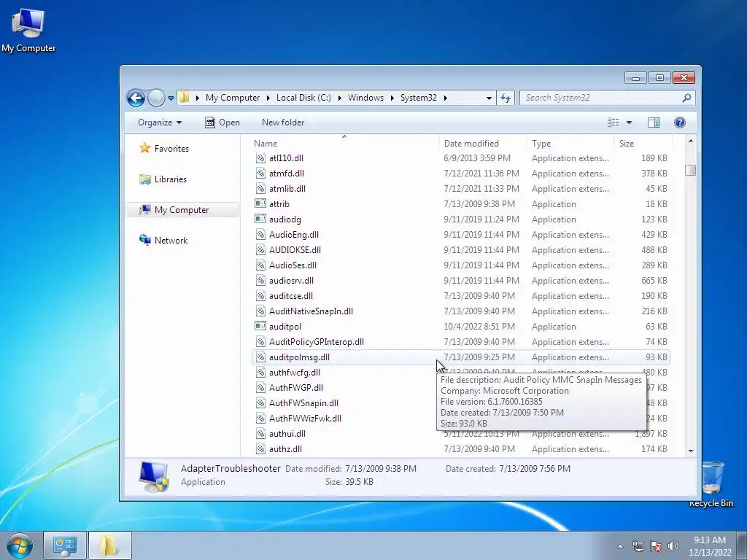Click the search magnifier icon

[x=686, y=98]
